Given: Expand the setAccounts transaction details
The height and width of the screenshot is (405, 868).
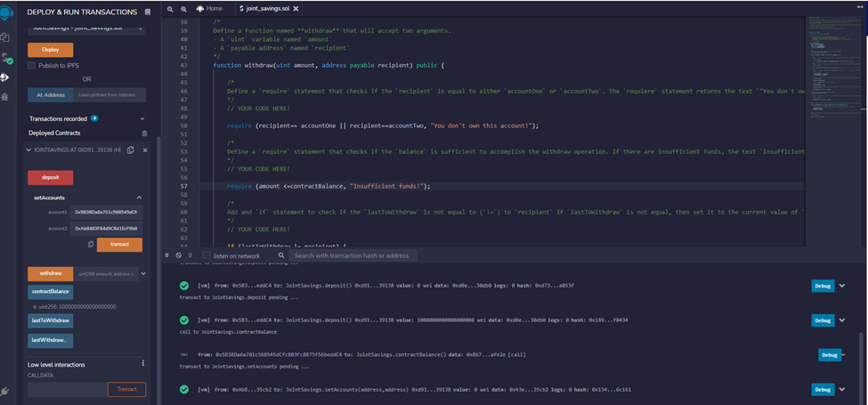Looking at the screenshot, I should coord(842,390).
